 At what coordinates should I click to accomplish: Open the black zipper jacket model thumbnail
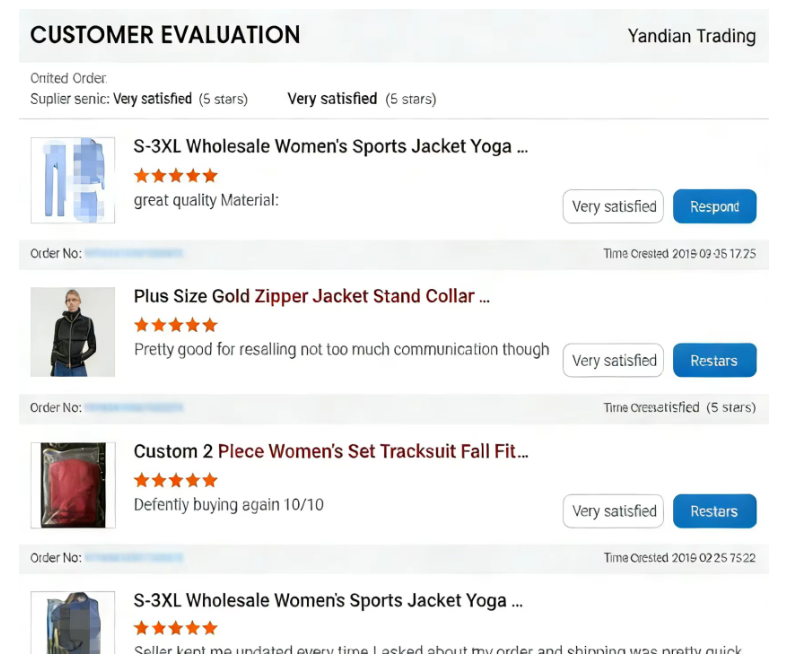73,332
